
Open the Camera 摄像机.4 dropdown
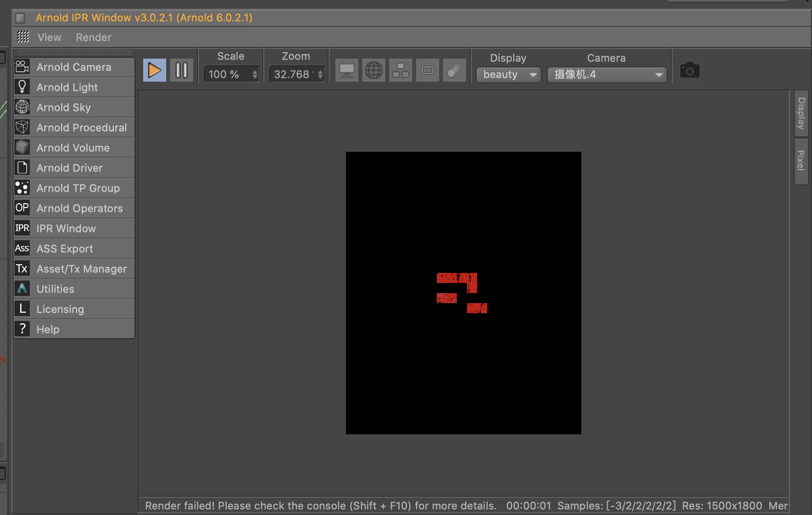pyautogui.click(x=607, y=74)
